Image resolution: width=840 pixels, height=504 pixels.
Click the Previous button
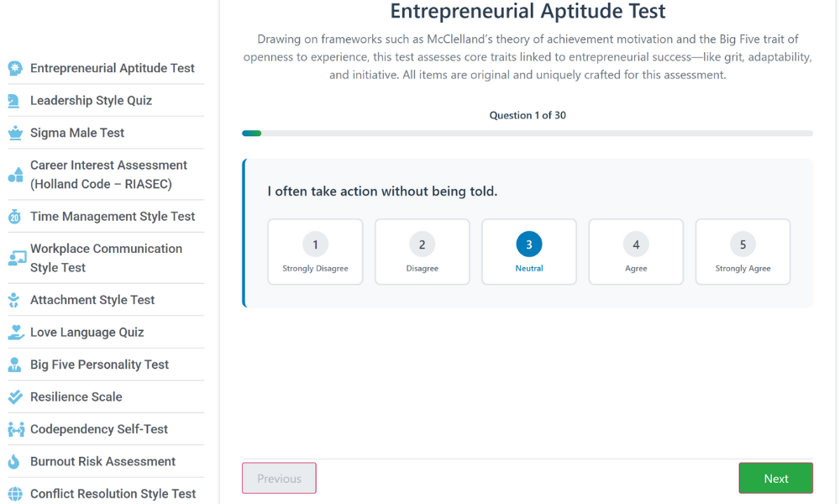(x=279, y=478)
